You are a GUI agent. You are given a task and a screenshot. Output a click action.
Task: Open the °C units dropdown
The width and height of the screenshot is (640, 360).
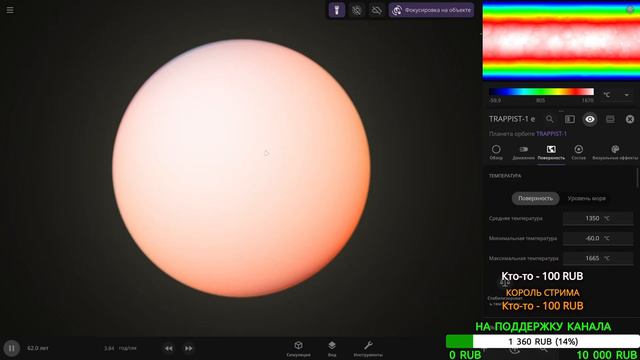[616, 95]
